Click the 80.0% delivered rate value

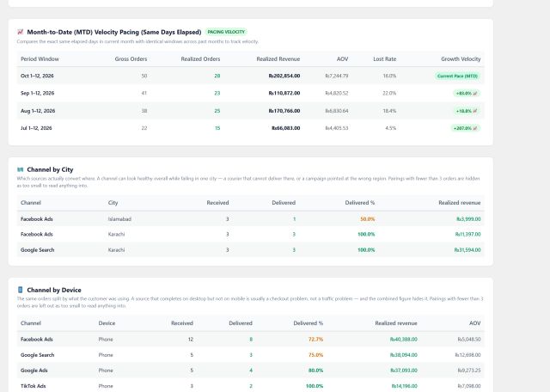315,371
